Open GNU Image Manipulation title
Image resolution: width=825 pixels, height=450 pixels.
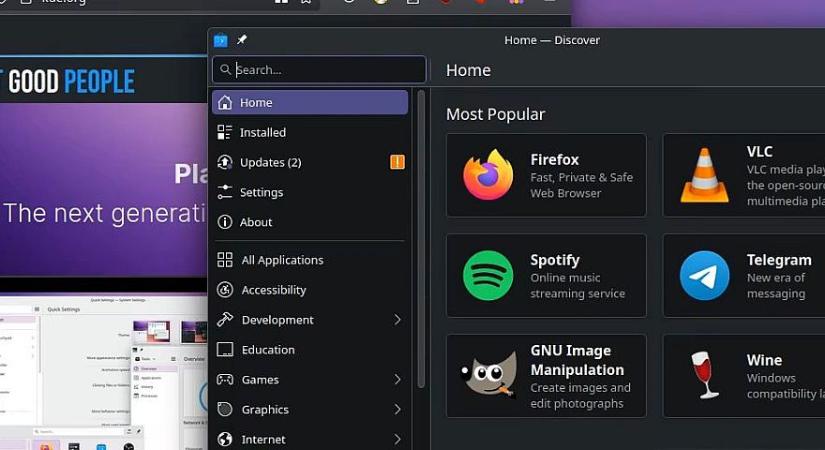pyautogui.click(x=577, y=360)
